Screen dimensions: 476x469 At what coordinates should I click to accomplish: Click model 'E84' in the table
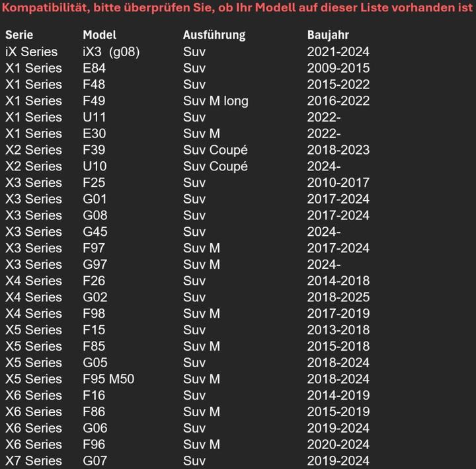click(x=94, y=68)
